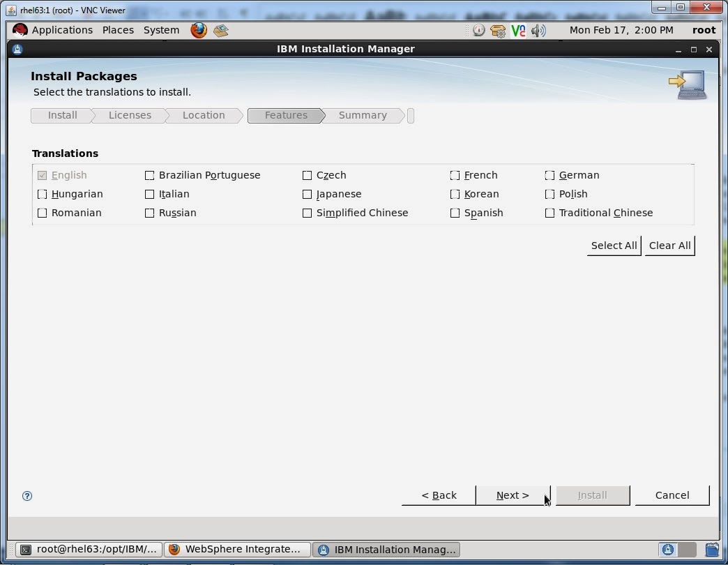
Task: Click the Red Hat menu icon in the panel
Action: pos(19,30)
